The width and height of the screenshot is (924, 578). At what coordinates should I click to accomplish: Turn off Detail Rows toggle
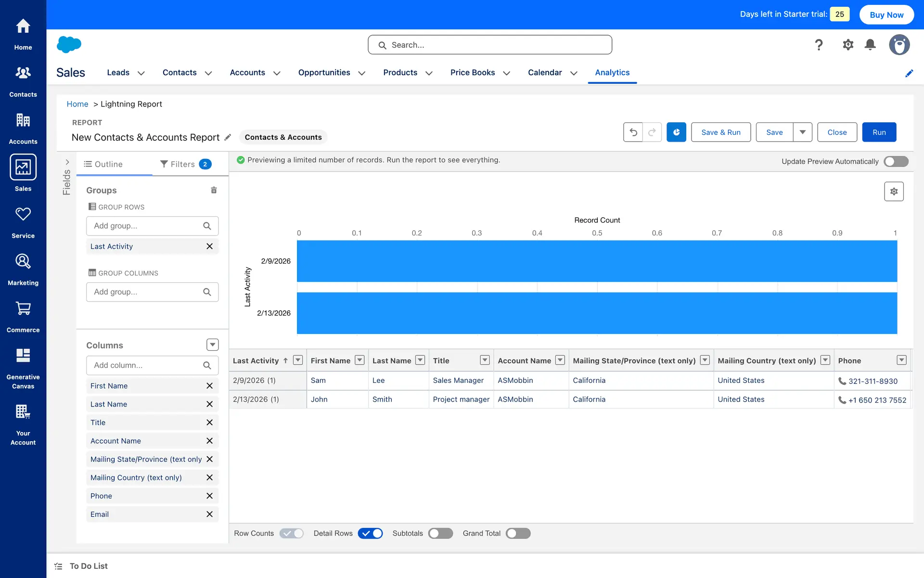coord(370,533)
